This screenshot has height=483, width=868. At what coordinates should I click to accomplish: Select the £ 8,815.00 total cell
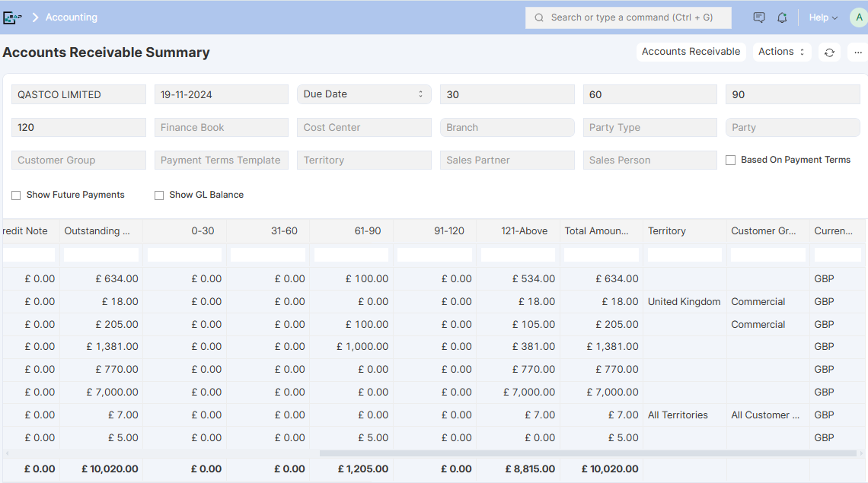(x=519, y=469)
